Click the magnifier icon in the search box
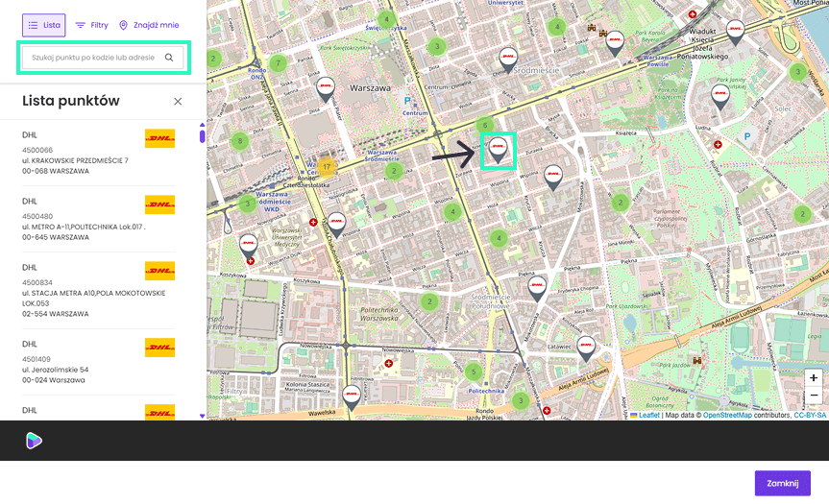This screenshot has width=829, height=504. (x=169, y=58)
